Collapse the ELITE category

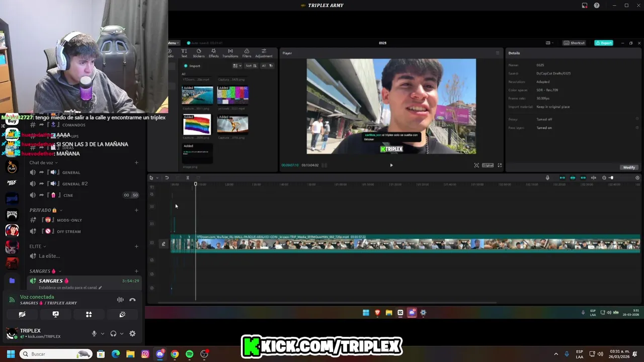click(38, 246)
